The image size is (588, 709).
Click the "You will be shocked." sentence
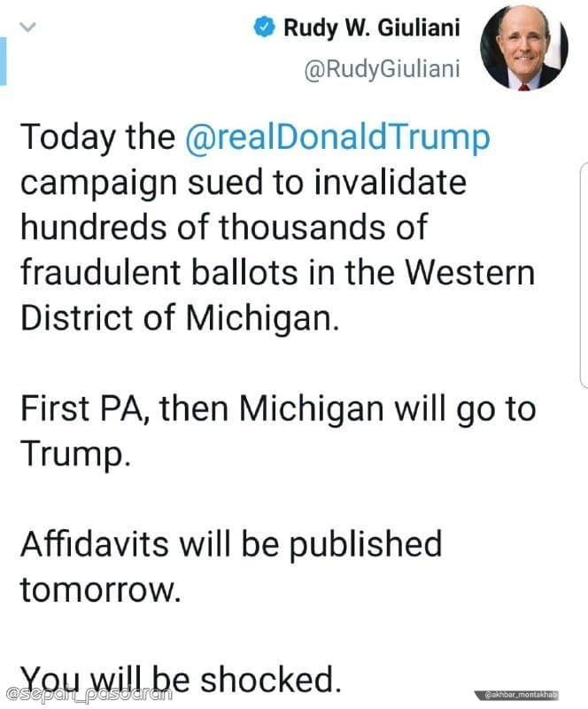(x=180, y=679)
